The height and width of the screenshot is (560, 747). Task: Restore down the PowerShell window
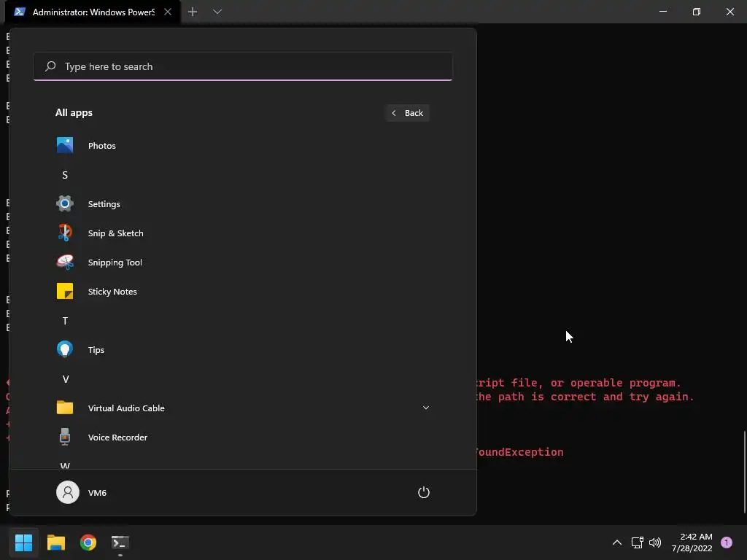point(697,12)
